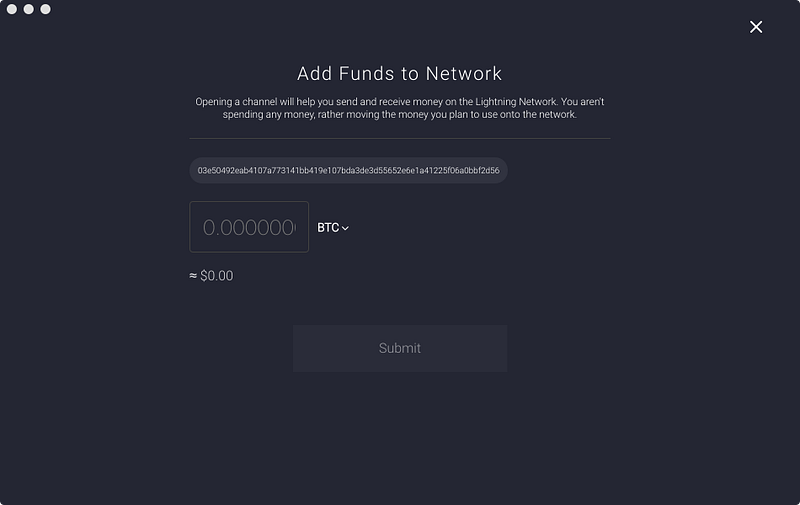Screen dimensions: 800x505
Task: Click the approximately-equal symbol before $0.00
Action: coord(193,276)
